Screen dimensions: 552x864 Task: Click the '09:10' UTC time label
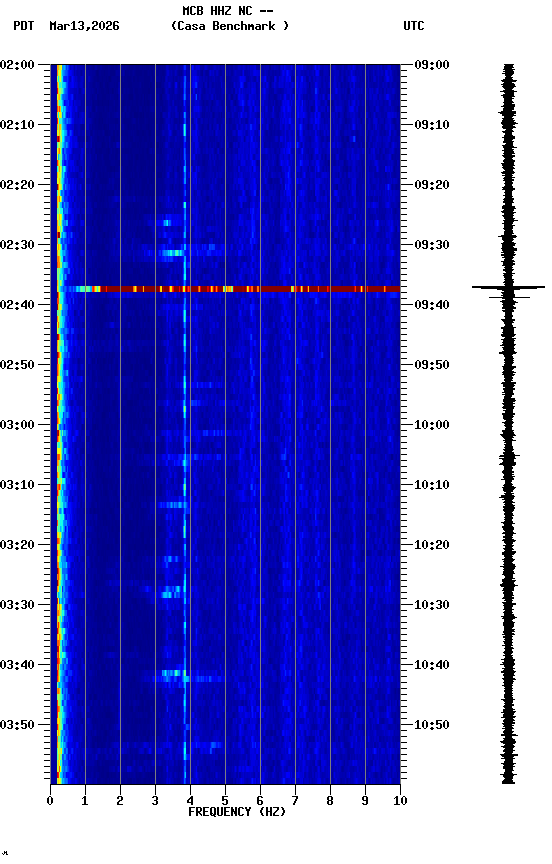coord(432,125)
